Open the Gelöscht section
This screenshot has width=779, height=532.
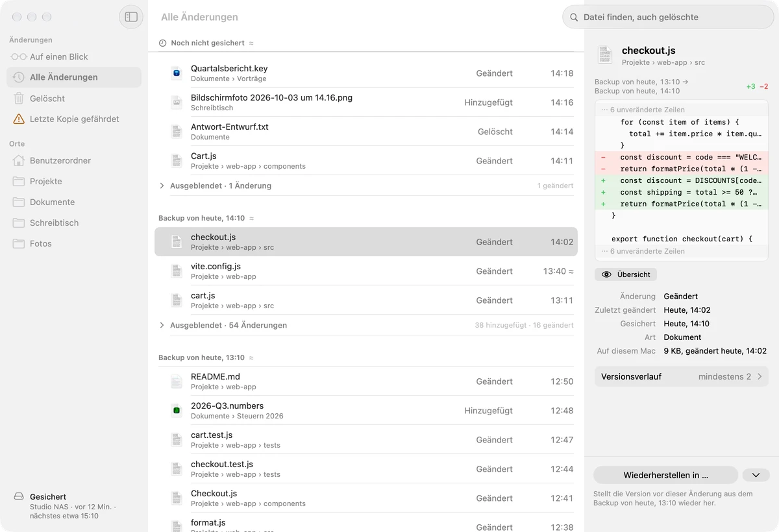(74, 99)
